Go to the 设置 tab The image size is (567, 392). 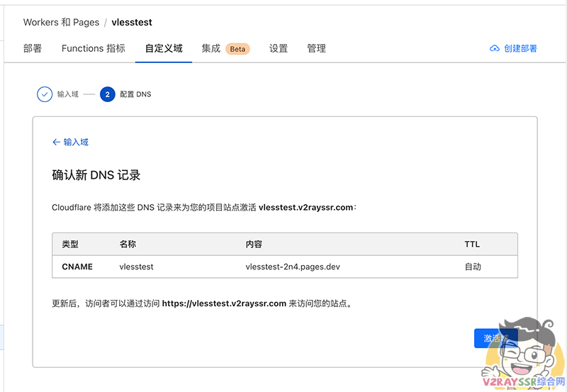[x=279, y=49]
